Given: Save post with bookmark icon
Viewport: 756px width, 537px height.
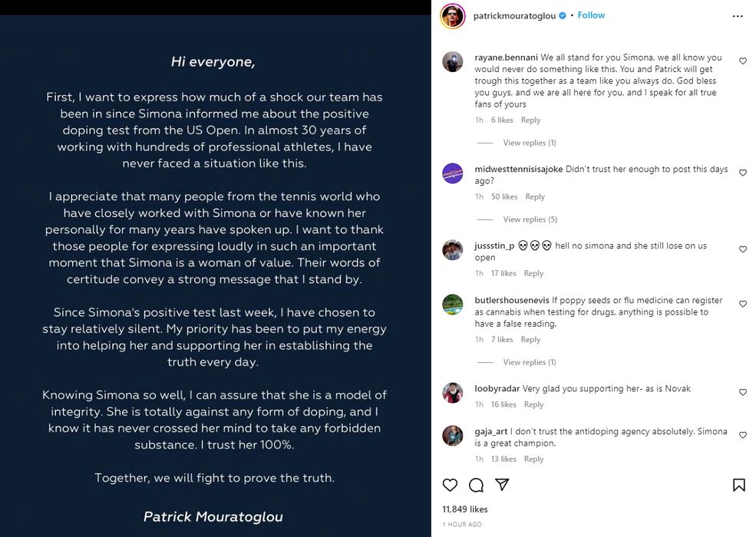Looking at the screenshot, I should [738, 485].
